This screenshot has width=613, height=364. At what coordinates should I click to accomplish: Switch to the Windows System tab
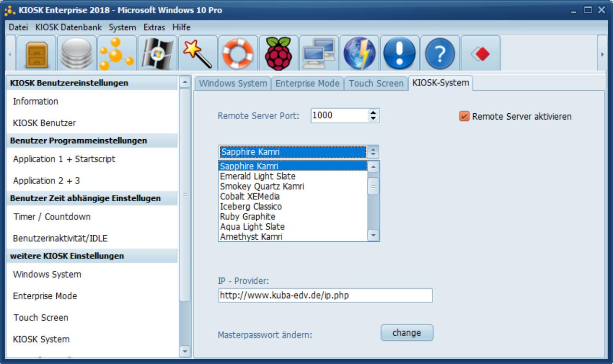tap(233, 84)
